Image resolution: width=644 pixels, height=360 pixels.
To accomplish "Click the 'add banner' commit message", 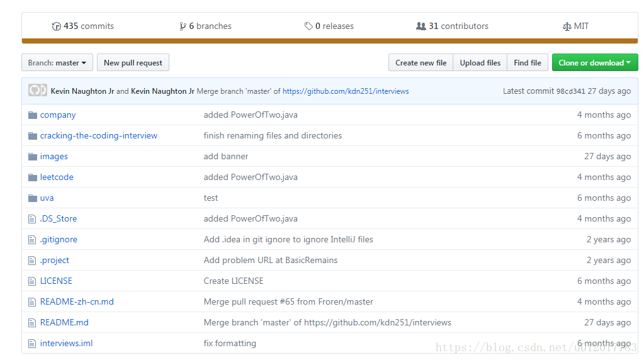I will pyautogui.click(x=226, y=156).
